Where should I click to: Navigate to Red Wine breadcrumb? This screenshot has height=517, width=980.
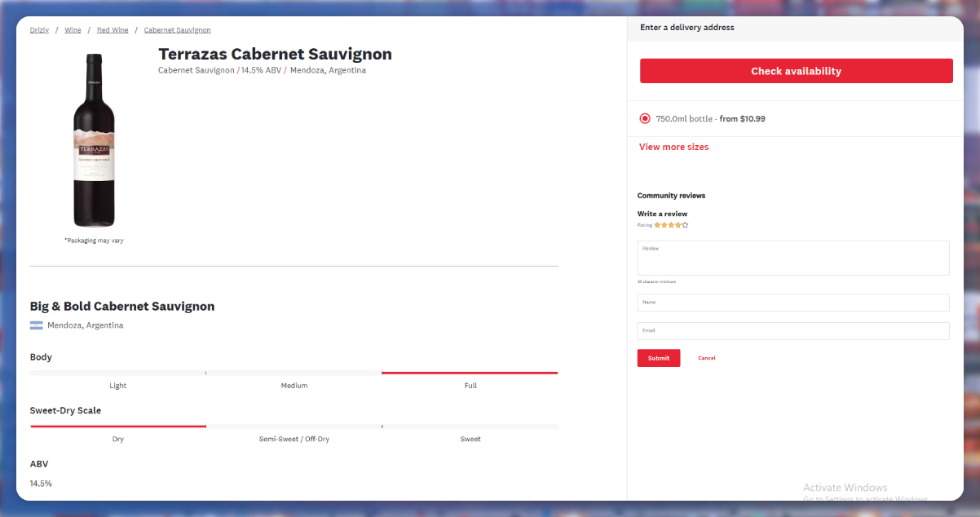pyautogui.click(x=113, y=30)
